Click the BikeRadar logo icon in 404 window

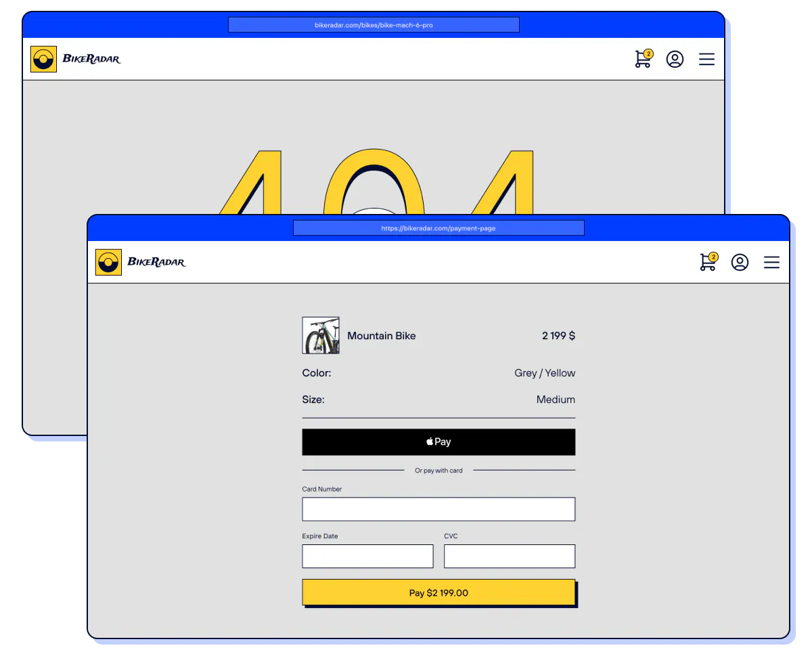[43, 59]
